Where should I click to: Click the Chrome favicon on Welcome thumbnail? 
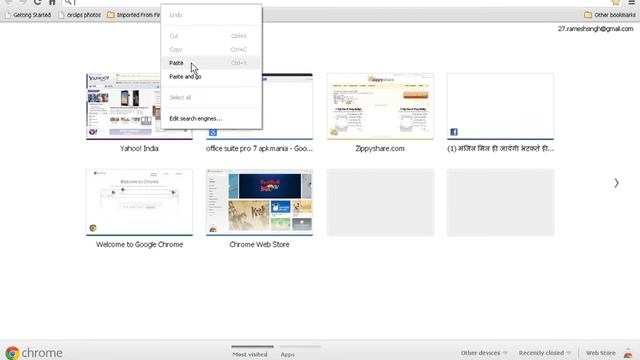pos(93,228)
